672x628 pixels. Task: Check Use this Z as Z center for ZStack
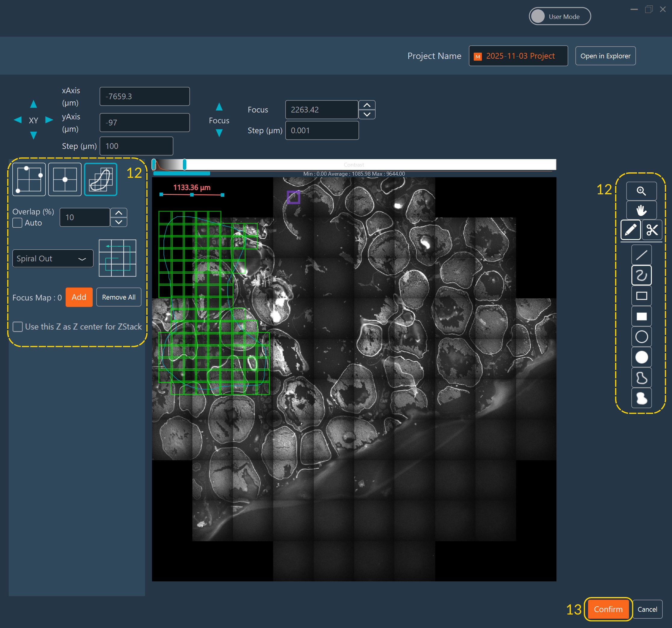[17, 327]
